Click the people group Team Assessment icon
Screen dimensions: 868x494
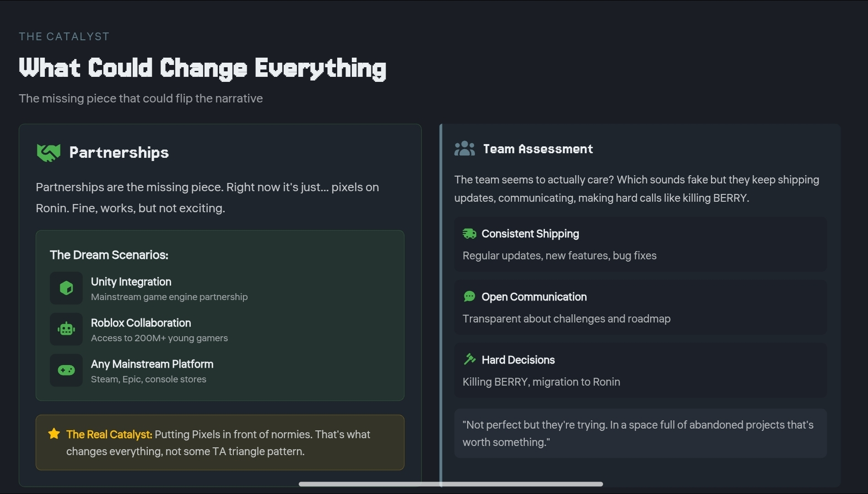(464, 149)
